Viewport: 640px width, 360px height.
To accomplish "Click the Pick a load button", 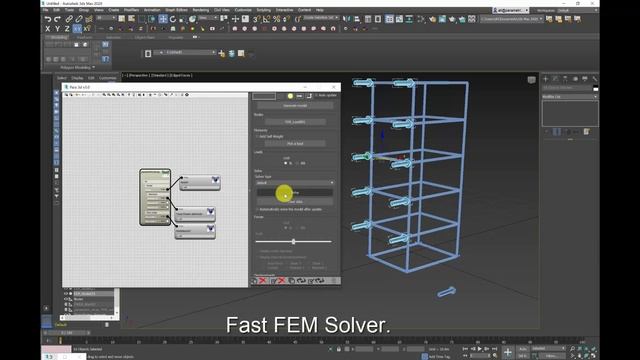I will [x=295, y=144].
